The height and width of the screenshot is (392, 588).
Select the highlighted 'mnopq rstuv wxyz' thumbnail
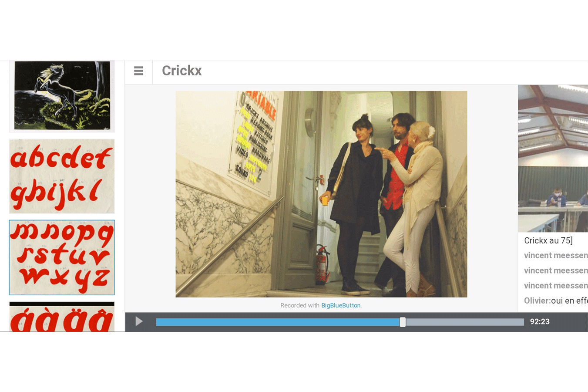click(x=62, y=257)
